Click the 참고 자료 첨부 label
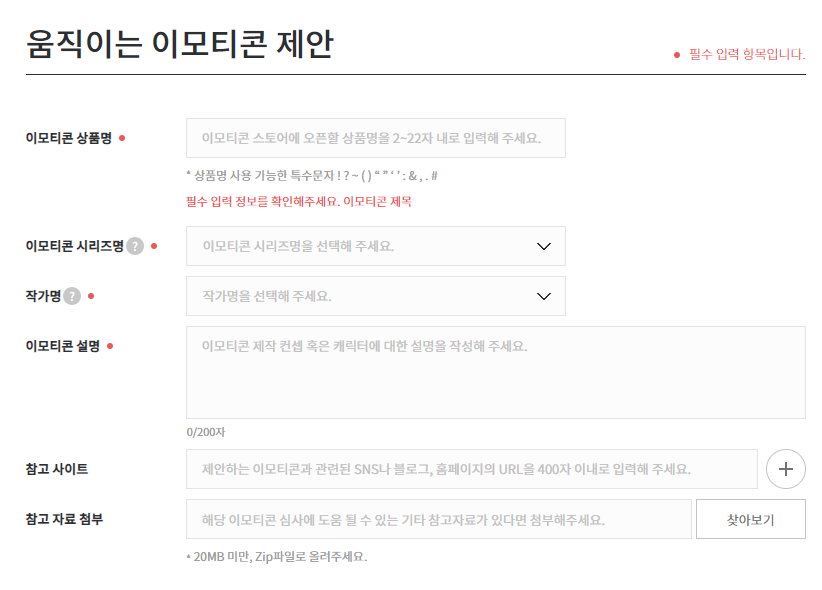This screenshot has height=590, width=822. [64, 519]
